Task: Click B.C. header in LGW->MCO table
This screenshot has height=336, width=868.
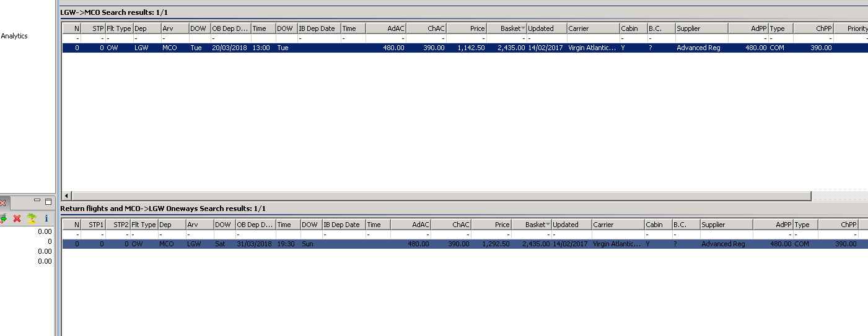Action: (x=661, y=28)
